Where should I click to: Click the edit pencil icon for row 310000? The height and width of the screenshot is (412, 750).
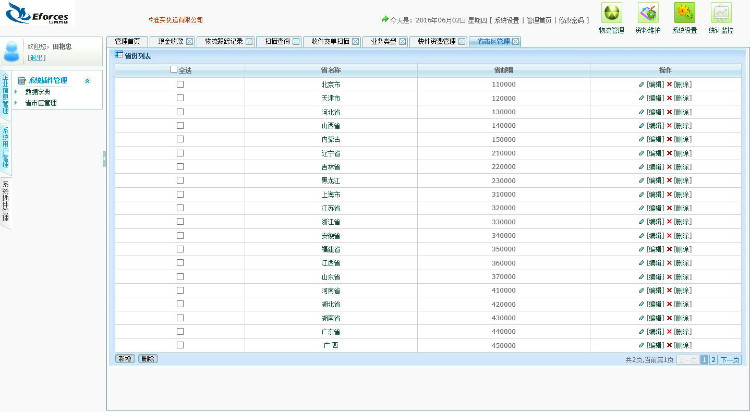point(642,194)
